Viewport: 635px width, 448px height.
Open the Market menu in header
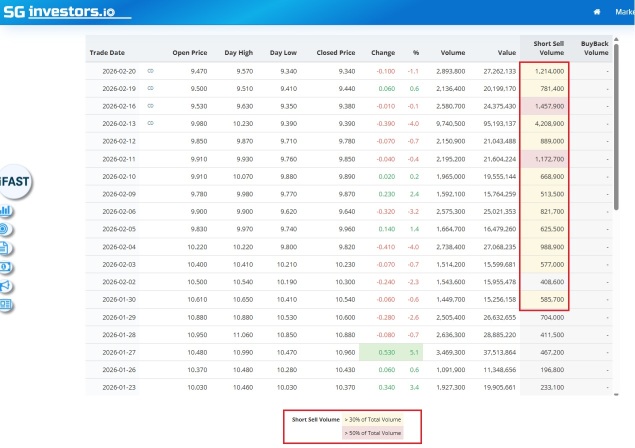click(x=625, y=12)
